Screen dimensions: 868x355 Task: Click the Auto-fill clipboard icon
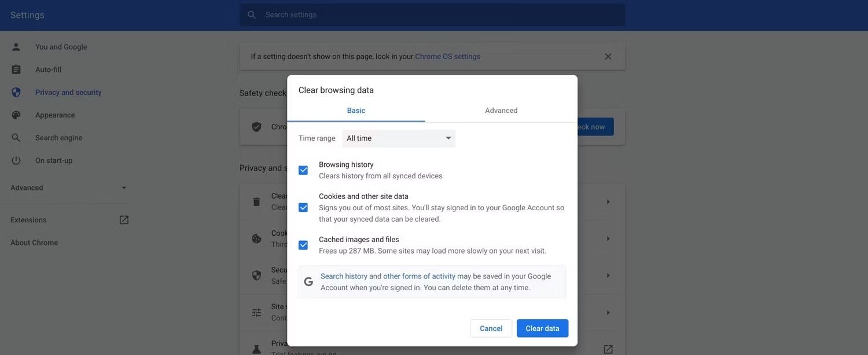(x=16, y=69)
